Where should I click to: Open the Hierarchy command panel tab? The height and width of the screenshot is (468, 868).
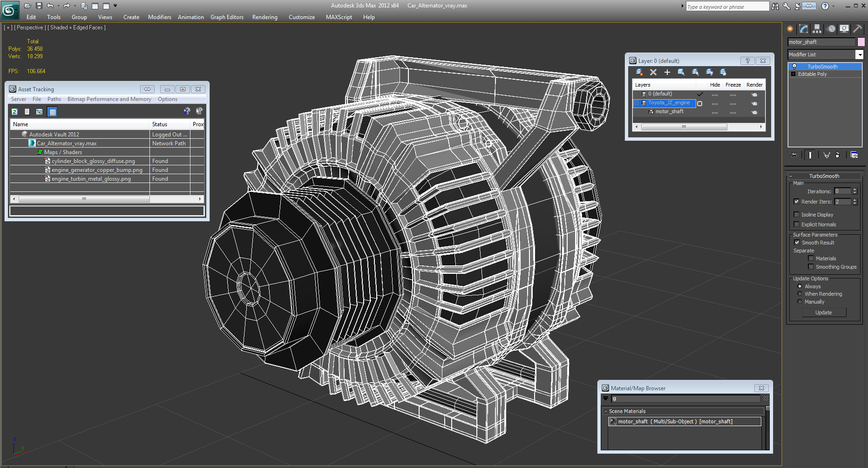817,29
